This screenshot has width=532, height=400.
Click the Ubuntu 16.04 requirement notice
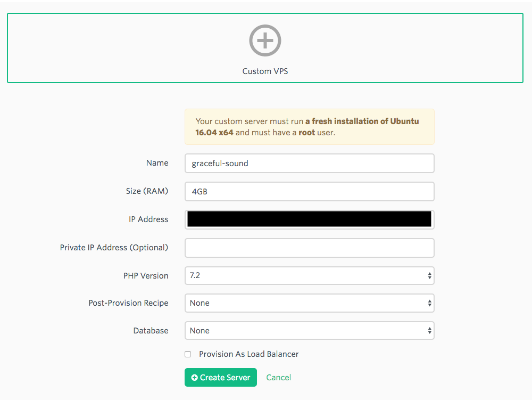(x=310, y=127)
